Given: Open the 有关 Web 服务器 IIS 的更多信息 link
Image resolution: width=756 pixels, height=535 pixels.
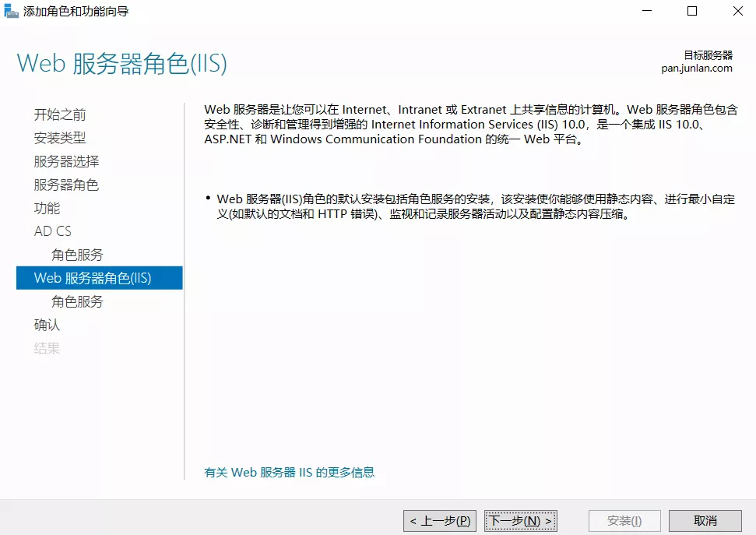Looking at the screenshot, I should click(289, 472).
